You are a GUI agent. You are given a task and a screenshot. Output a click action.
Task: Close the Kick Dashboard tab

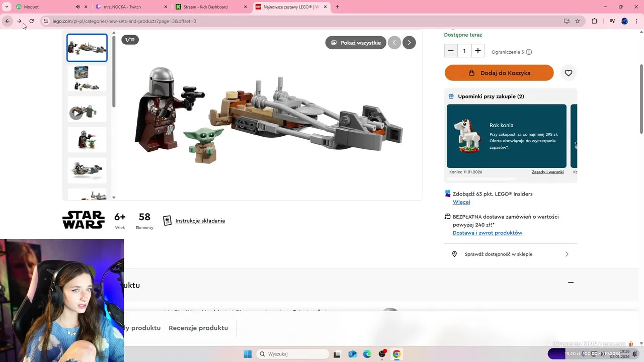point(246,7)
